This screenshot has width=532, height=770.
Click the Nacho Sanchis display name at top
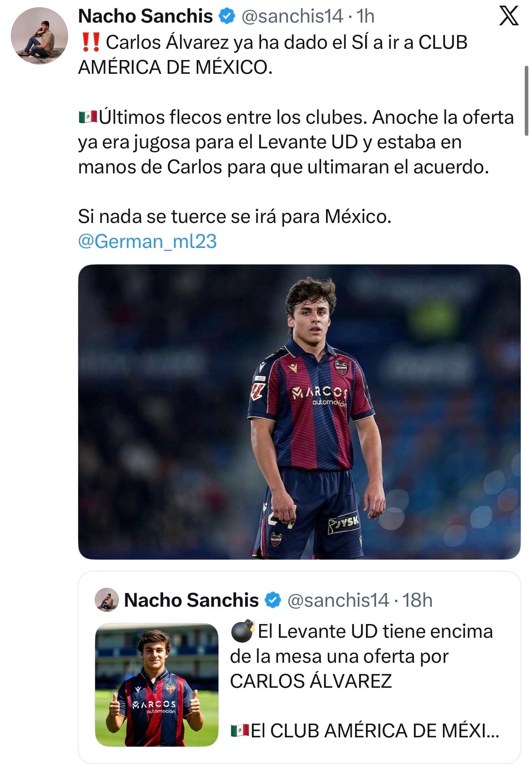point(145,16)
